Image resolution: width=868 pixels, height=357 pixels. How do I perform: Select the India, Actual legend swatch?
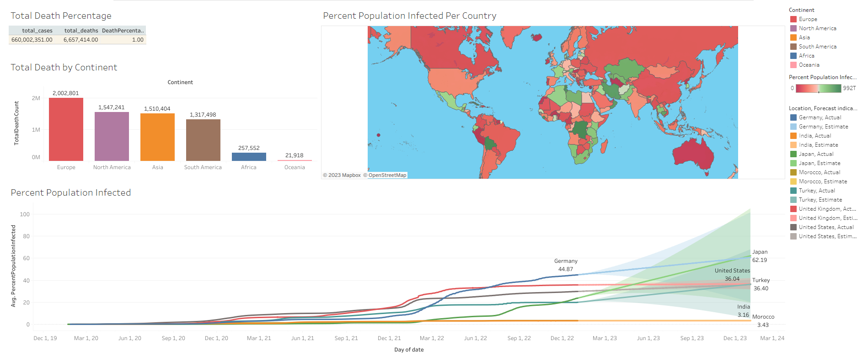pos(793,136)
